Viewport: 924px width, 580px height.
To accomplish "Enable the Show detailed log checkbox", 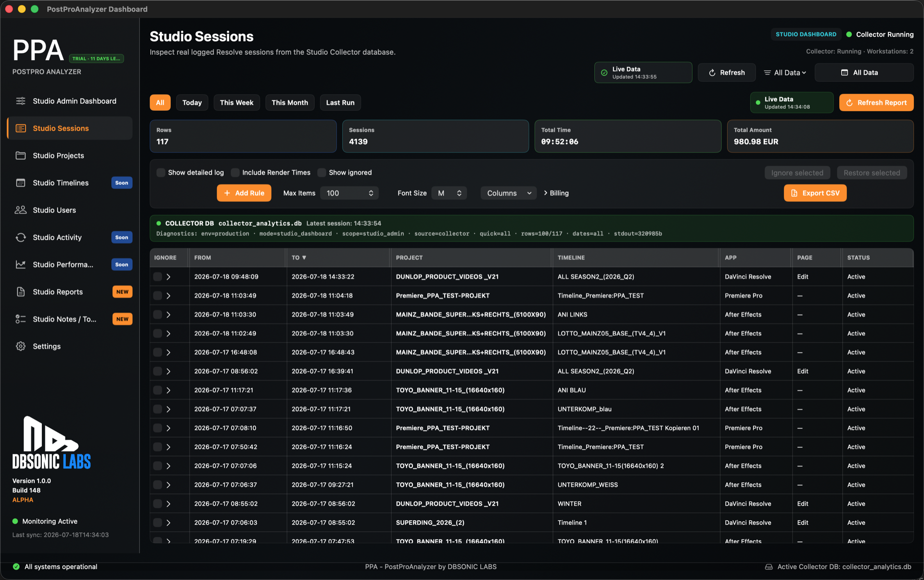I will tap(161, 173).
